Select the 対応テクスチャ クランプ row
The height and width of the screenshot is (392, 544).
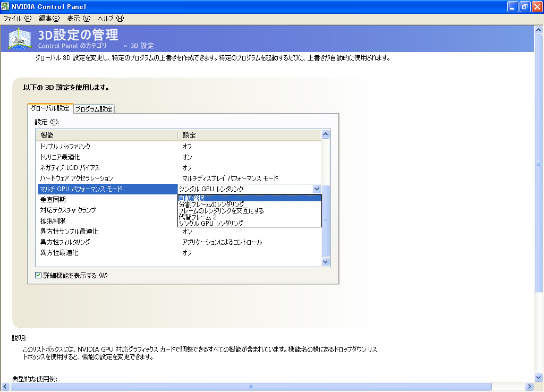tap(107, 210)
